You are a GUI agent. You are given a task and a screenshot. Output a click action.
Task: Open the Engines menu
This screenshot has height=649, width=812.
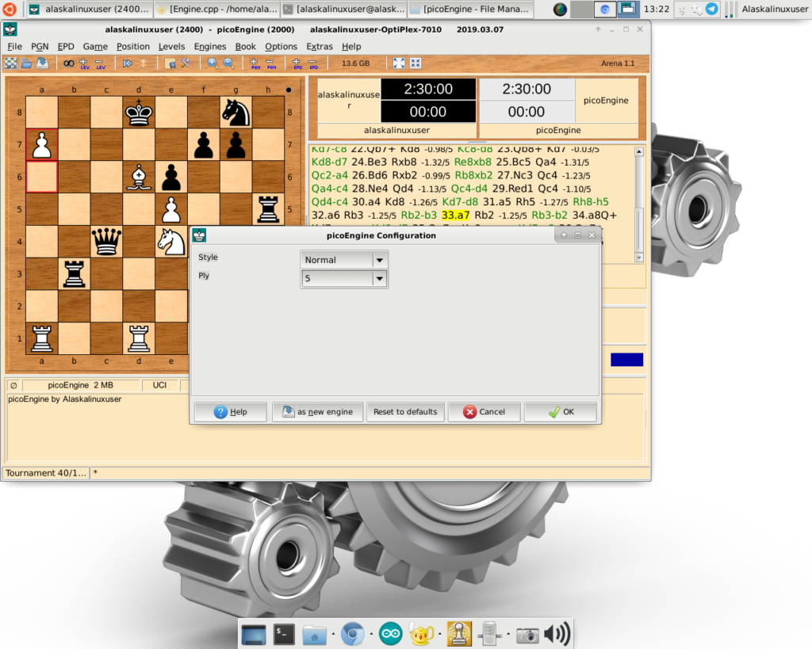(209, 47)
